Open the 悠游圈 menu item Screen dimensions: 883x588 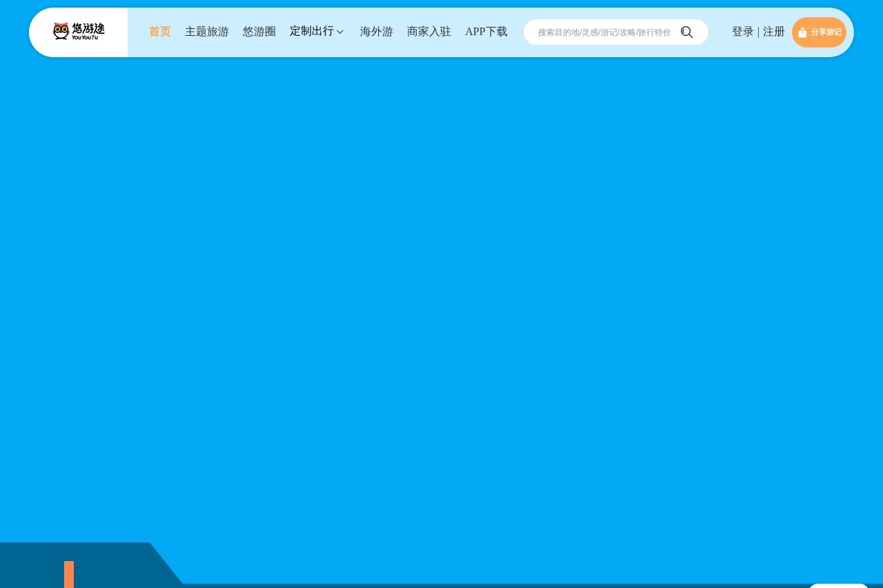pyautogui.click(x=259, y=32)
